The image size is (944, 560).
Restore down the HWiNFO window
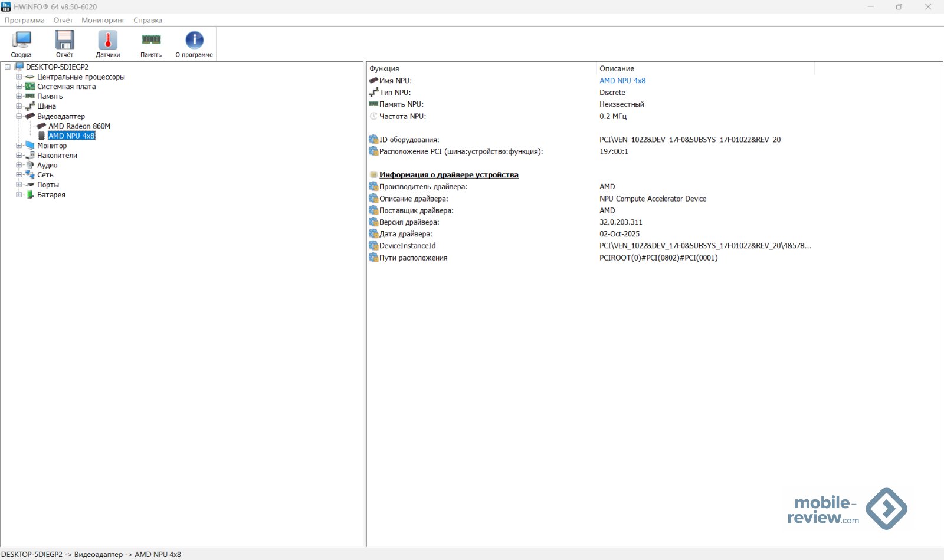point(899,7)
